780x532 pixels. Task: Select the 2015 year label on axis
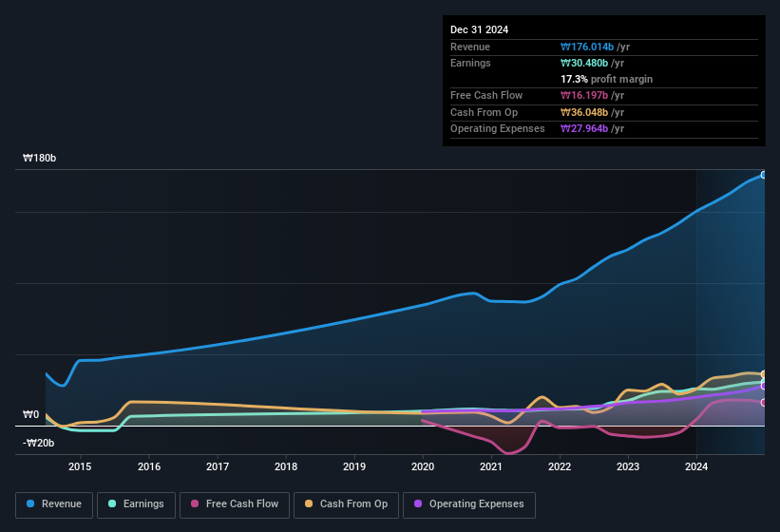80,466
